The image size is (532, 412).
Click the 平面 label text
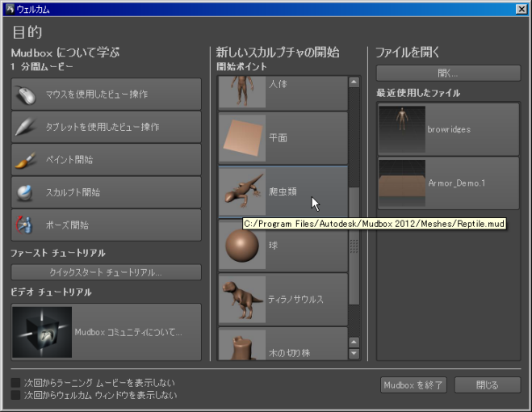(x=278, y=138)
